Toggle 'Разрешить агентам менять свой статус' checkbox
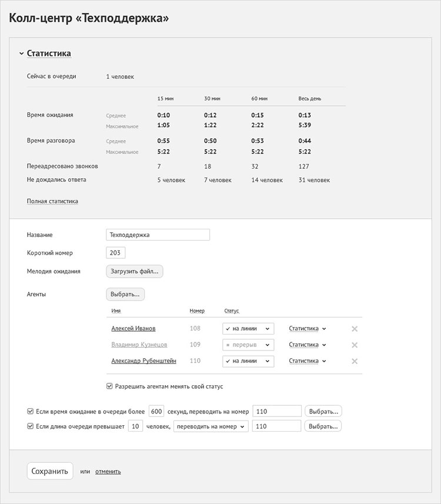The image size is (441, 504). (109, 386)
